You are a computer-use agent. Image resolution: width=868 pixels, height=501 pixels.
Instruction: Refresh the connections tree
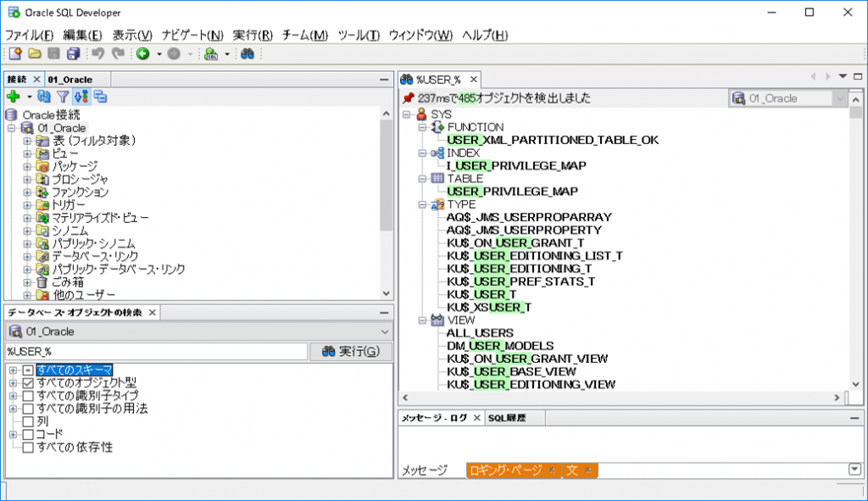pyautogui.click(x=44, y=97)
